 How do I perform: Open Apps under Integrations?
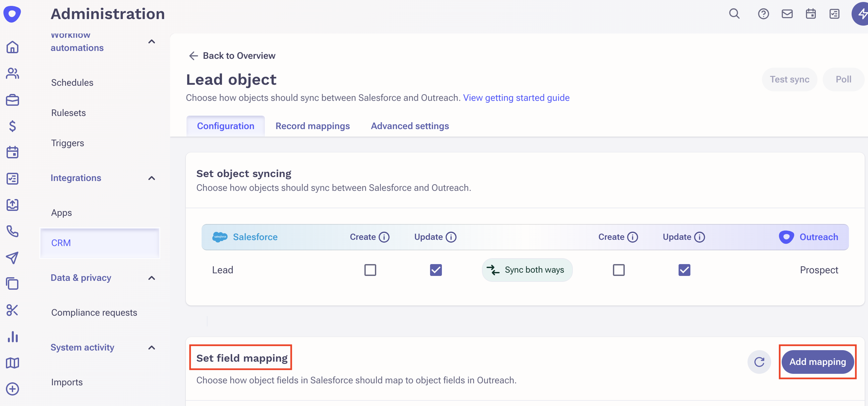(61, 213)
